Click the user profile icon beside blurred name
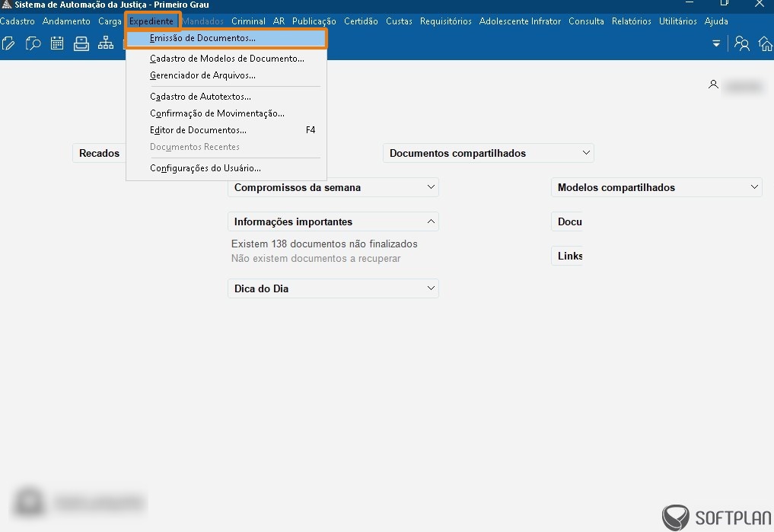774x532 pixels. coord(713,84)
